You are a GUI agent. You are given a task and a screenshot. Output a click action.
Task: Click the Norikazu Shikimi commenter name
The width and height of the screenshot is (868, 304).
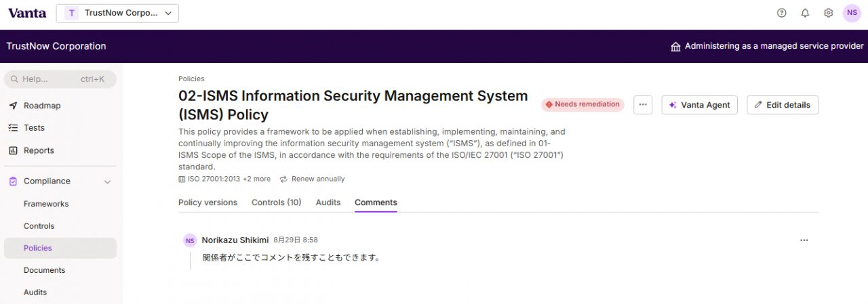pos(235,240)
